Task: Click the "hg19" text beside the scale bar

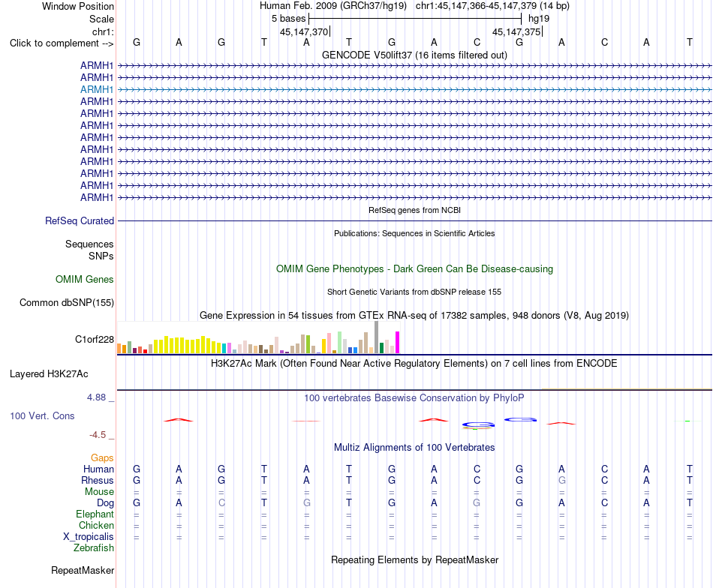Action: tap(539, 19)
